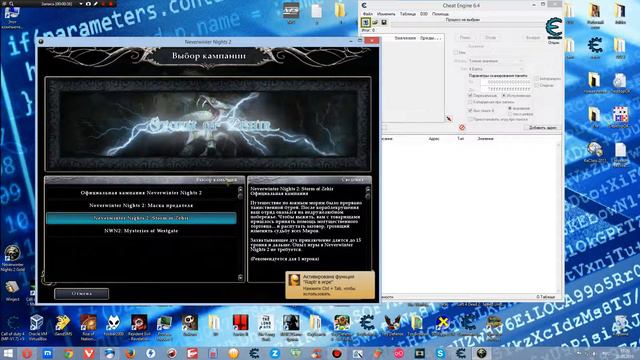The width and height of the screenshot is (640, 360).
Task: Click the Тип column header in the address table
Action: pos(460,139)
